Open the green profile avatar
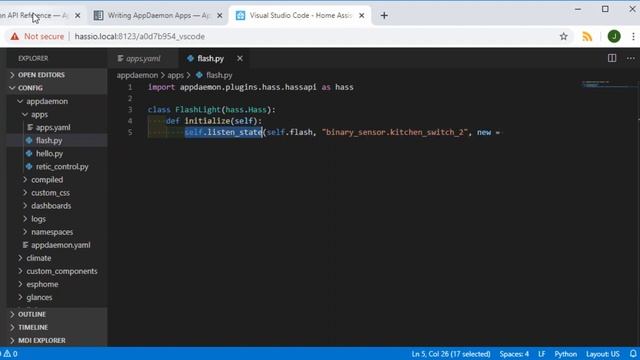The height and width of the screenshot is (360, 640). pyautogui.click(x=614, y=36)
